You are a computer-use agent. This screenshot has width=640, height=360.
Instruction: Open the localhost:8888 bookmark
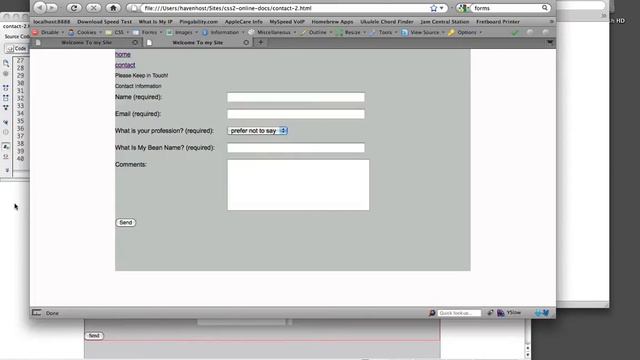tap(52, 22)
